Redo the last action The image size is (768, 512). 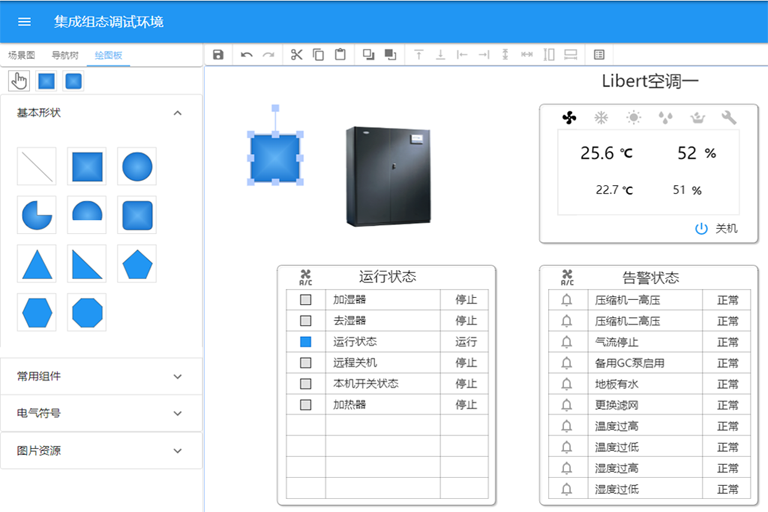click(268, 54)
